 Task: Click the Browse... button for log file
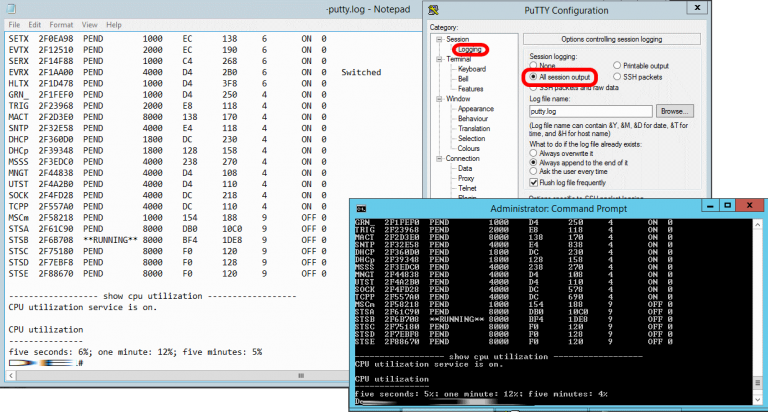(x=674, y=110)
